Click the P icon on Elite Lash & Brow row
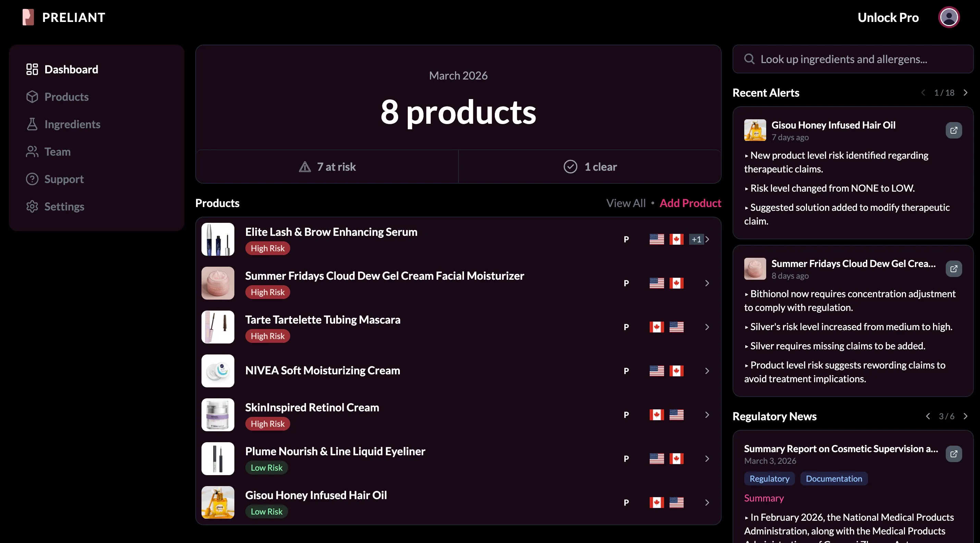 (626, 239)
